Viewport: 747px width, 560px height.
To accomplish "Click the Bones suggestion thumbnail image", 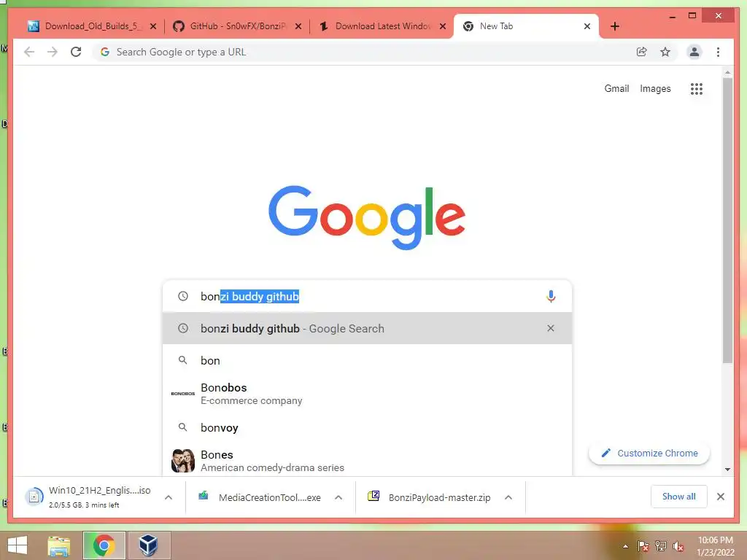I will point(183,461).
